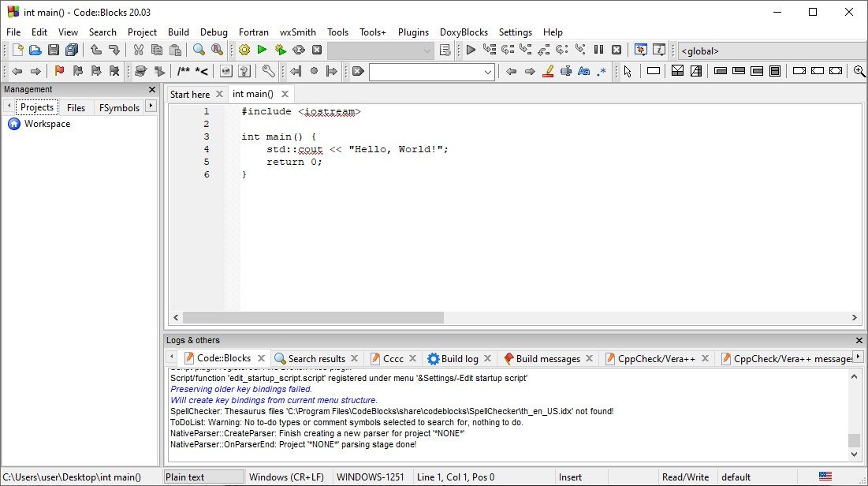Click the Build and run icon
This screenshot has height=486, width=868.
tap(280, 50)
